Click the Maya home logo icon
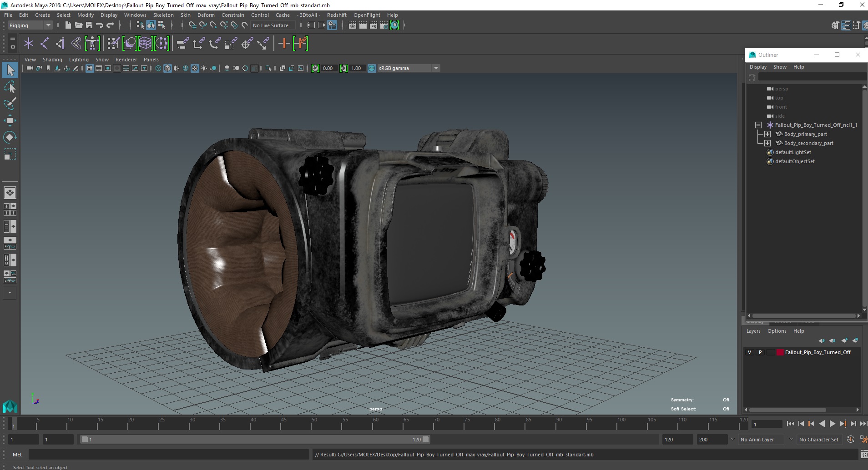 coord(10,406)
